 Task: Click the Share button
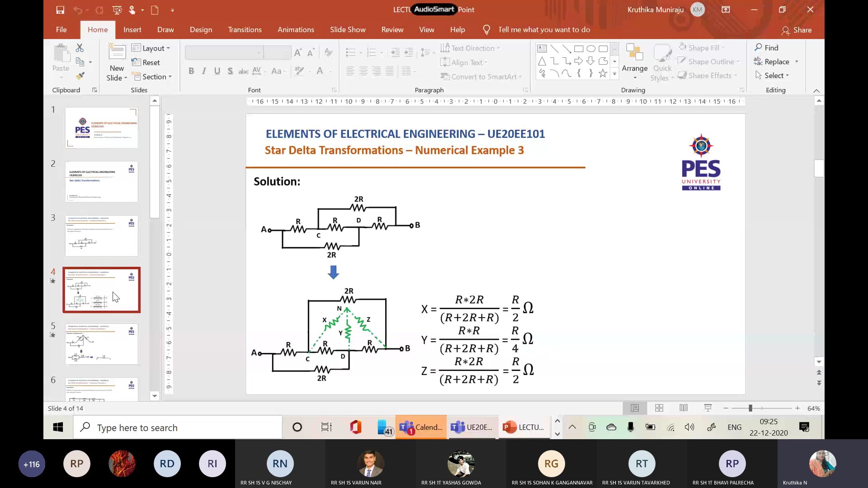(797, 30)
